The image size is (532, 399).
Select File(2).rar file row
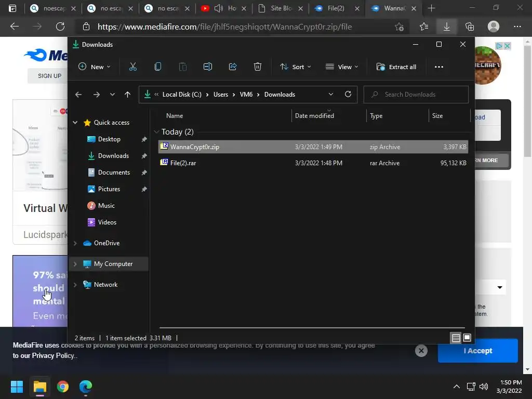(x=313, y=163)
